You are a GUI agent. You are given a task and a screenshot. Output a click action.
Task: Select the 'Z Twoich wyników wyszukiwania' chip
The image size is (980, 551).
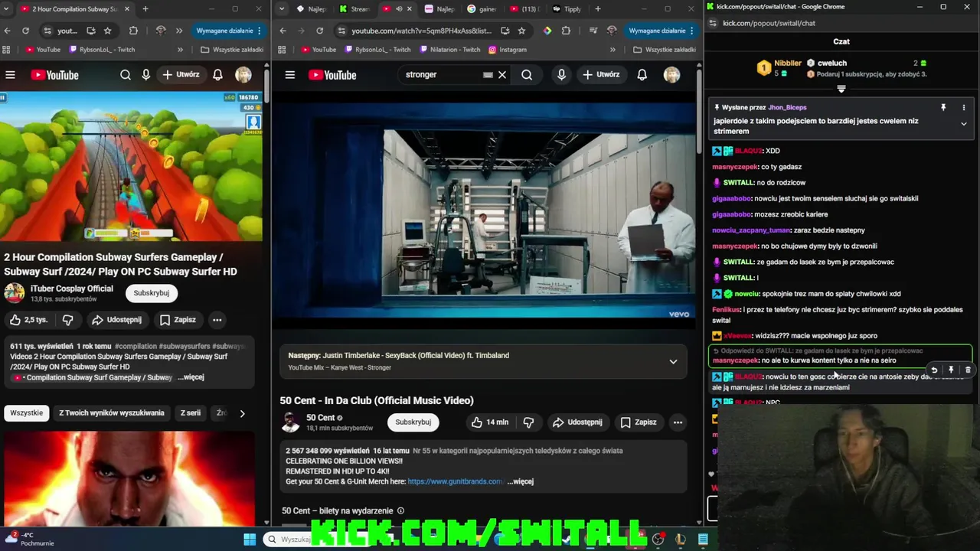click(112, 413)
